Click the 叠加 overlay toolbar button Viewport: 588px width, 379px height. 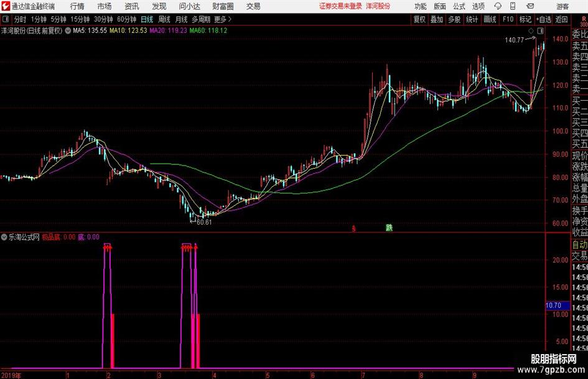click(437, 19)
